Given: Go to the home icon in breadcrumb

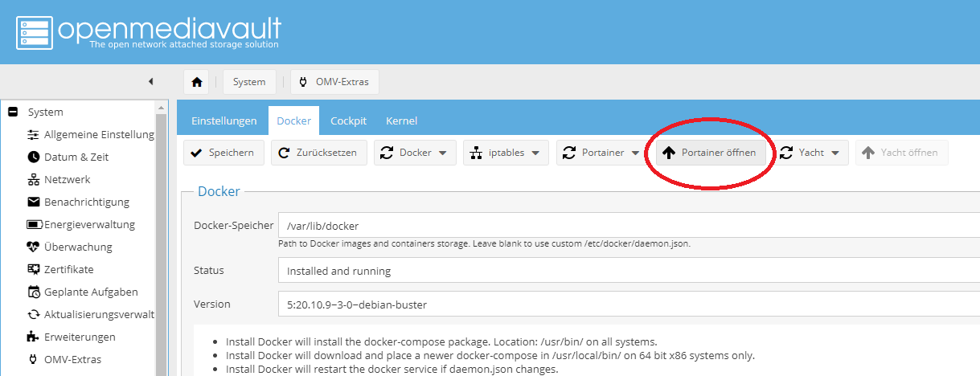Looking at the screenshot, I should (196, 82).
